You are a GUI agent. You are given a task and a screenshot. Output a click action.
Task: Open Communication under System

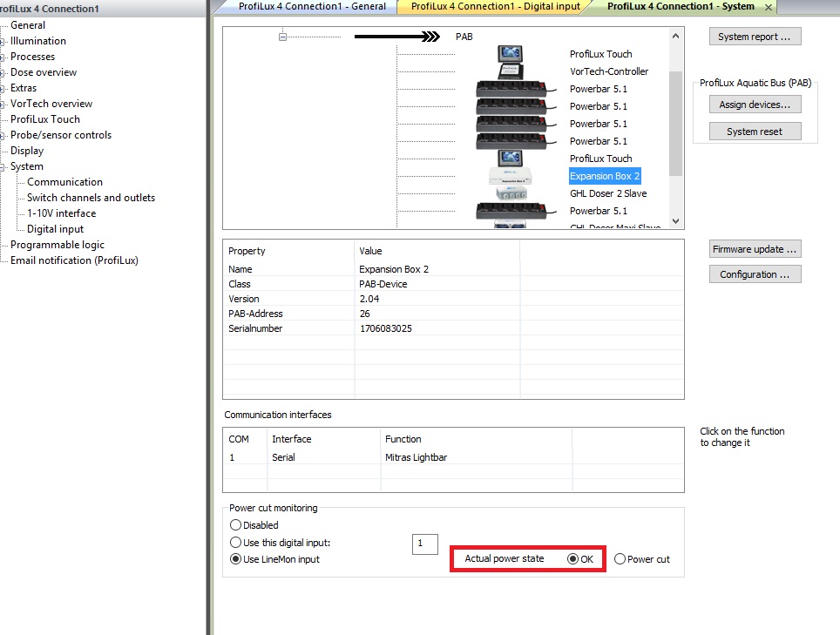coord(64,182)
